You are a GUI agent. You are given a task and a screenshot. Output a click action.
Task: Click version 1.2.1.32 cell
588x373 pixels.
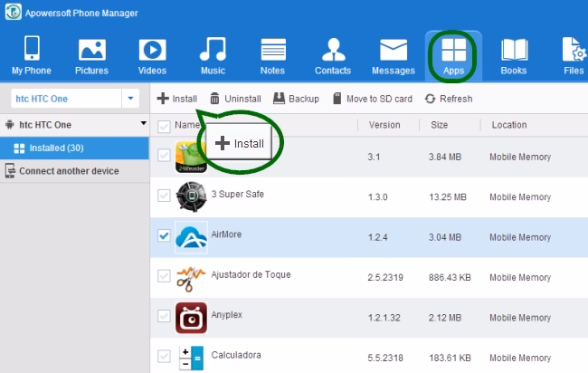pos(384,318)
